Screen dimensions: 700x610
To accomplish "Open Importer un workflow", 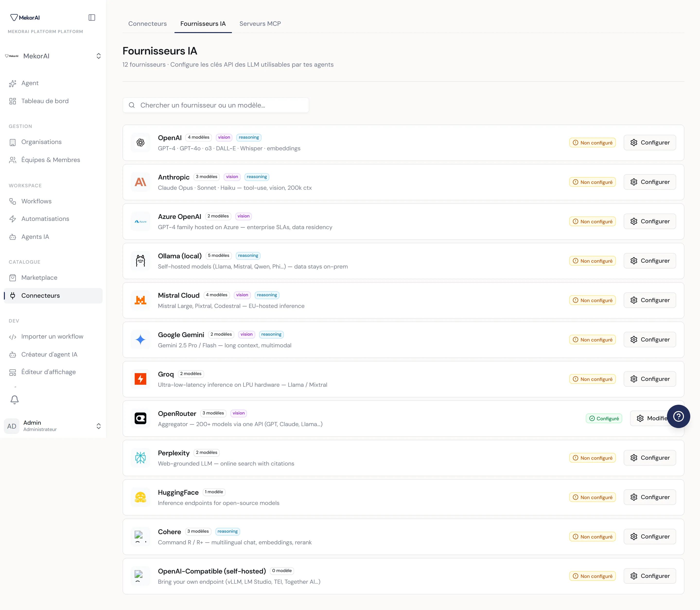I will 53,337.
